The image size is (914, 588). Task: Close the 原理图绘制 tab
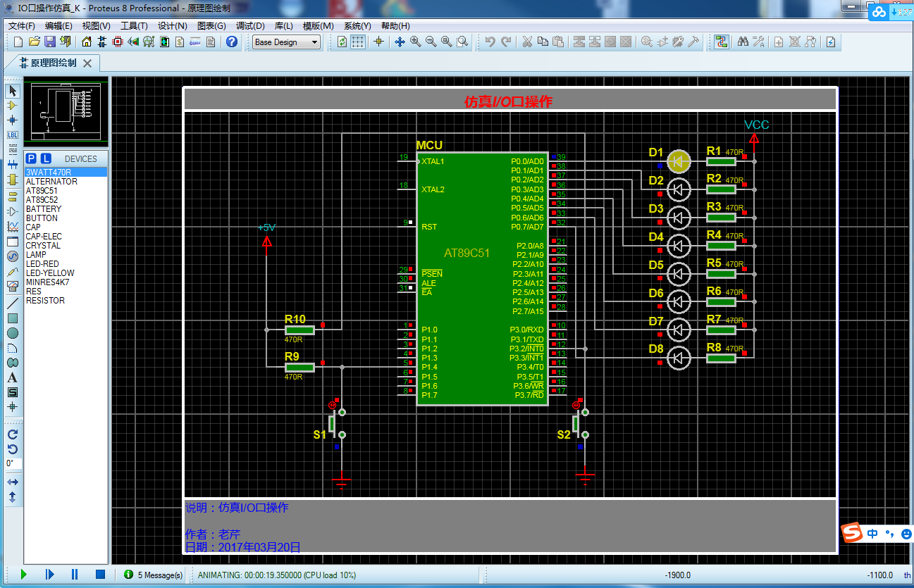pyautogui.click(x=87, y=63)
